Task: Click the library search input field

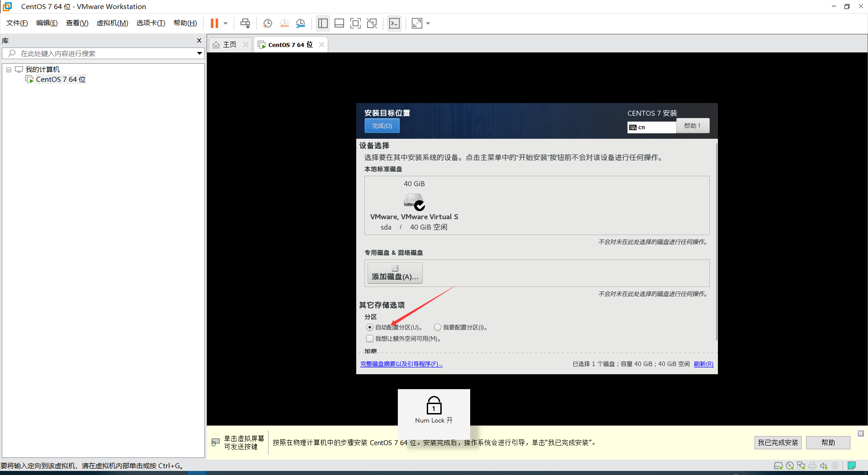Action: coord(104,53)
